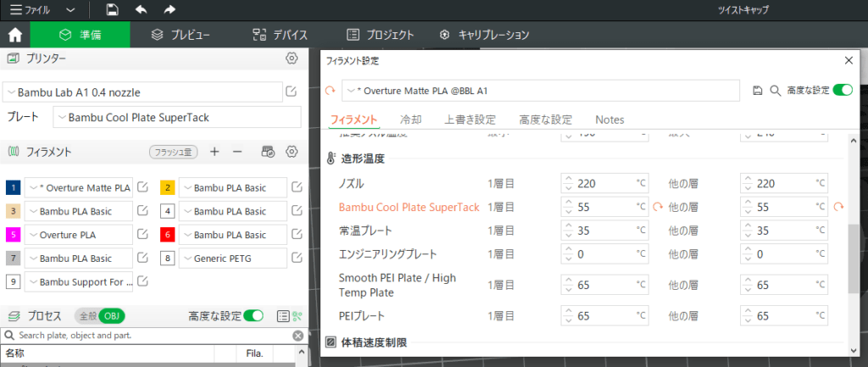Click filament 2 yellow color swatch
This screenshot has height=367, width=868.
pyautogui.click(x=169, y=187)
